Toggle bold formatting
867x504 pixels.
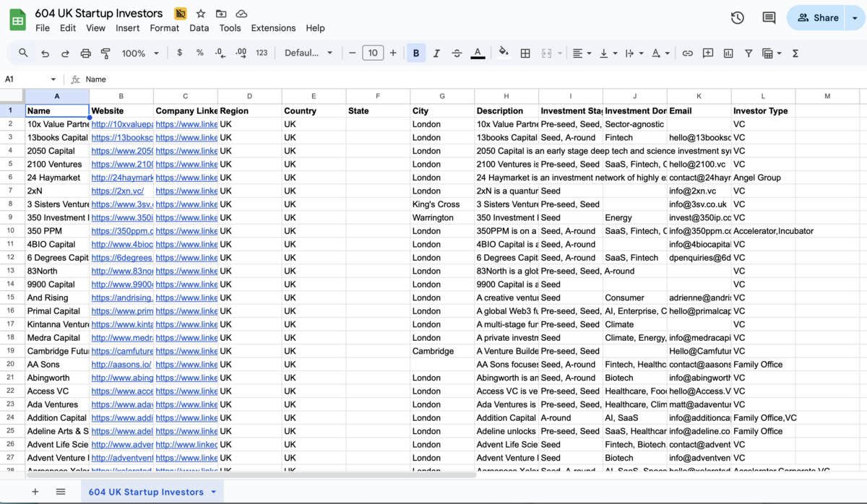pos(416,53)
